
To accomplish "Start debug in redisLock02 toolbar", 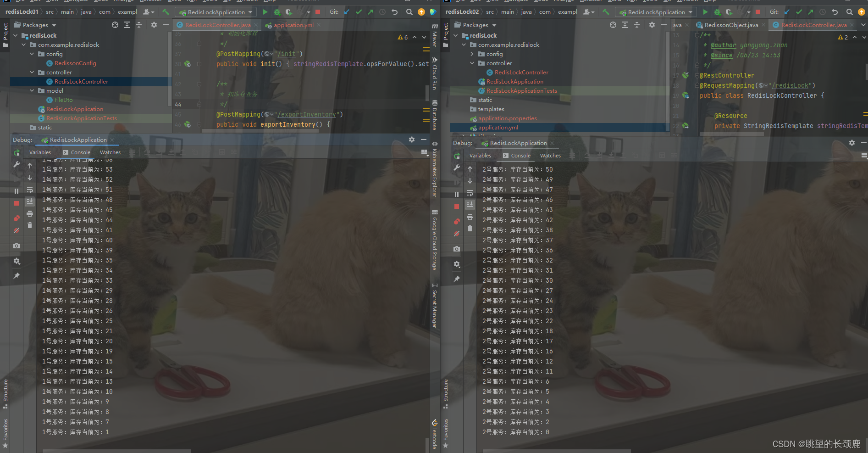I will click(x=717, y=12).
